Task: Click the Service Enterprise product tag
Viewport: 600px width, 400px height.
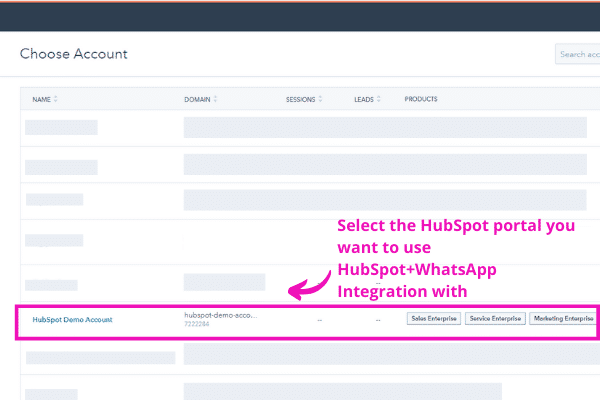Action: click(495, 318)
